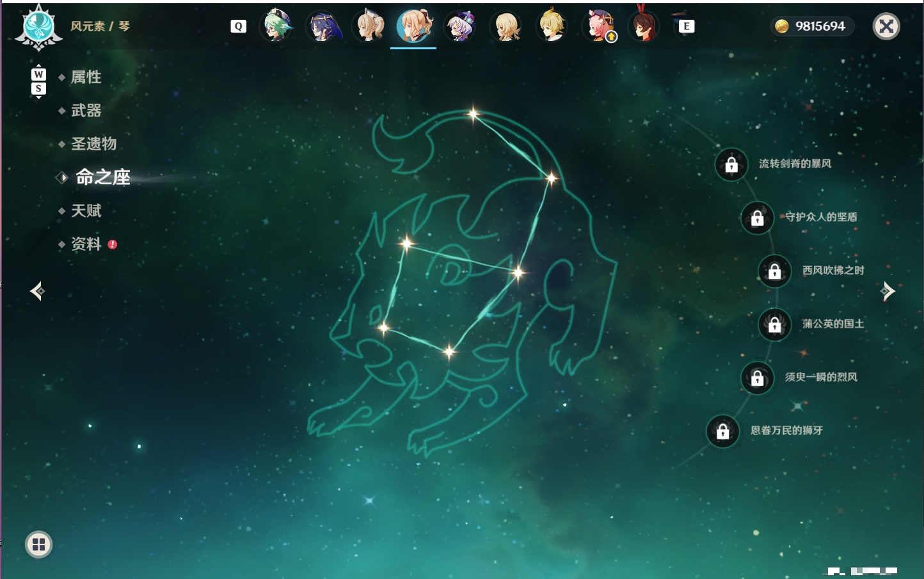The height and width of the screenshot is (579, 924).
Task: Click the lock icon for 须臾一瞬的烈风
Action: tap(758, 377)
